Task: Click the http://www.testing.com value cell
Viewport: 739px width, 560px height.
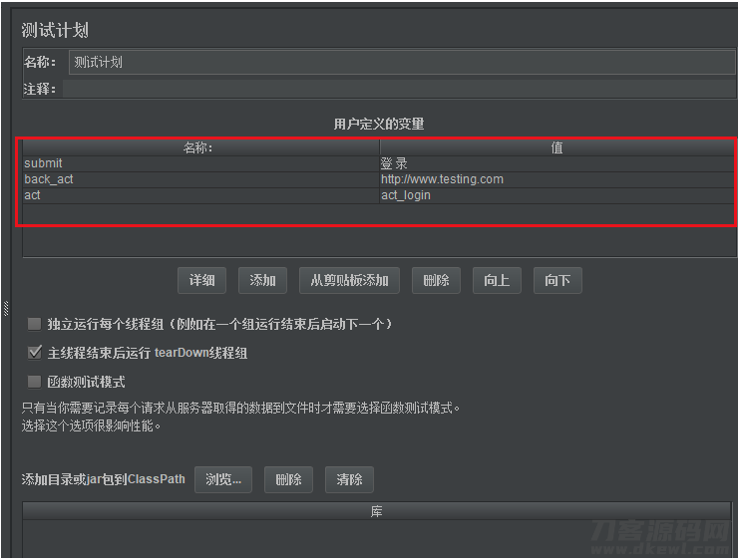Action: click(x=557, y=179)
